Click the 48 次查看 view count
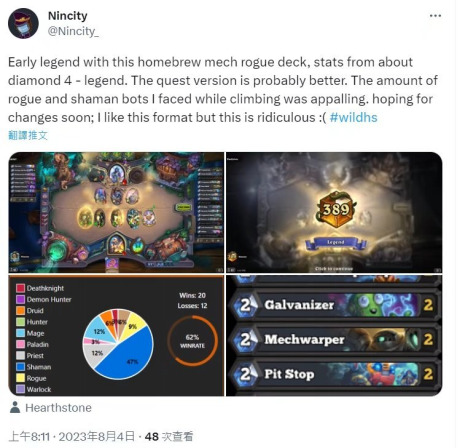 169,437
